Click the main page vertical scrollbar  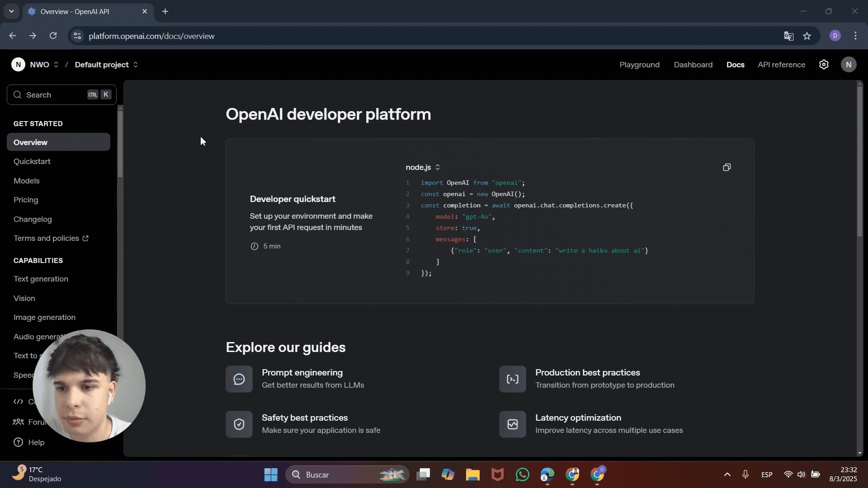[x=859, y=161]
